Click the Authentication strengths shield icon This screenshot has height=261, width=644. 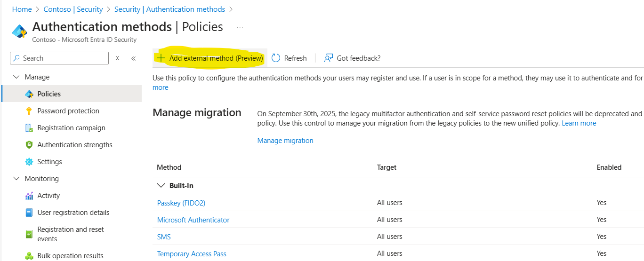pyautogui.click(x=29, y=145)
